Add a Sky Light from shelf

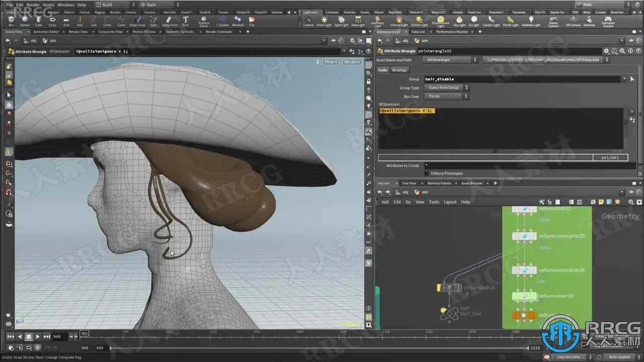tap(459, 21)
